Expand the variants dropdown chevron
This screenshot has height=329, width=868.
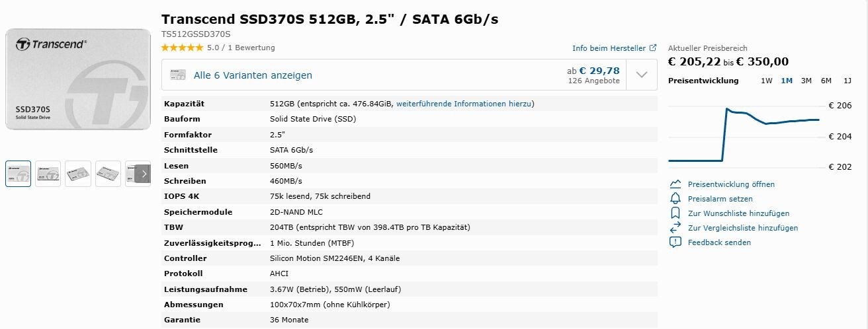pyautogui.click(x=641, y=75)
